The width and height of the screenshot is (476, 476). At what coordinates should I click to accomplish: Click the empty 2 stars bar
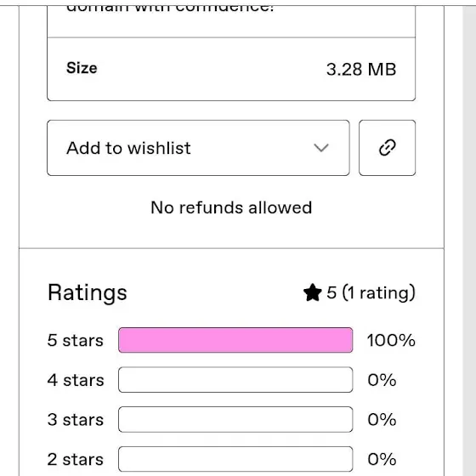pyautogui.click(x=235, y=459)
